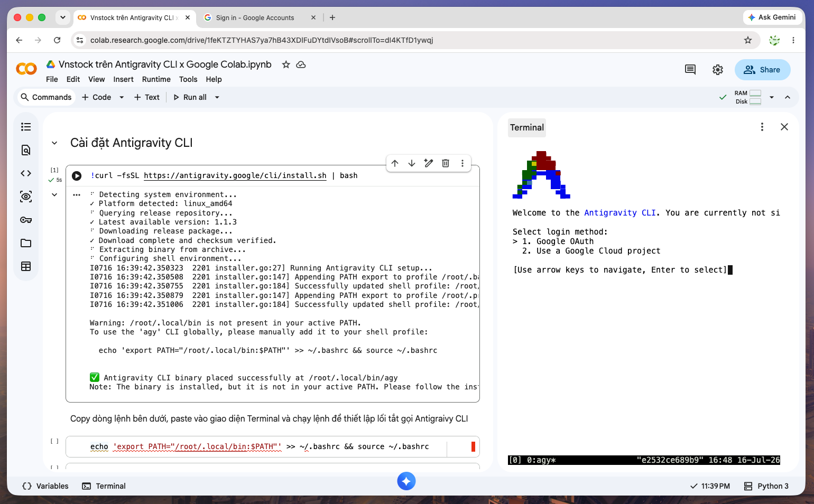Collapse the cell output chevron
The height and width of the screenshot is (504, 814).
[x=54, y=195]
